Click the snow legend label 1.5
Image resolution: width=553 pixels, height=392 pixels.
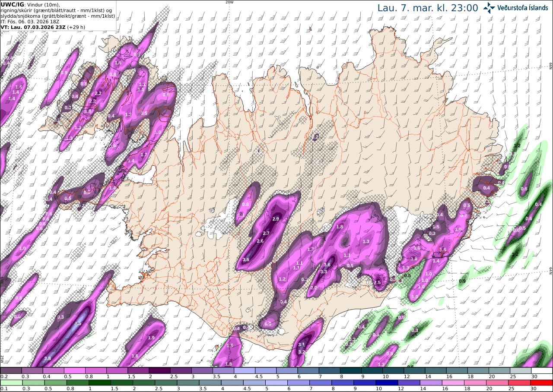(131, 376)
